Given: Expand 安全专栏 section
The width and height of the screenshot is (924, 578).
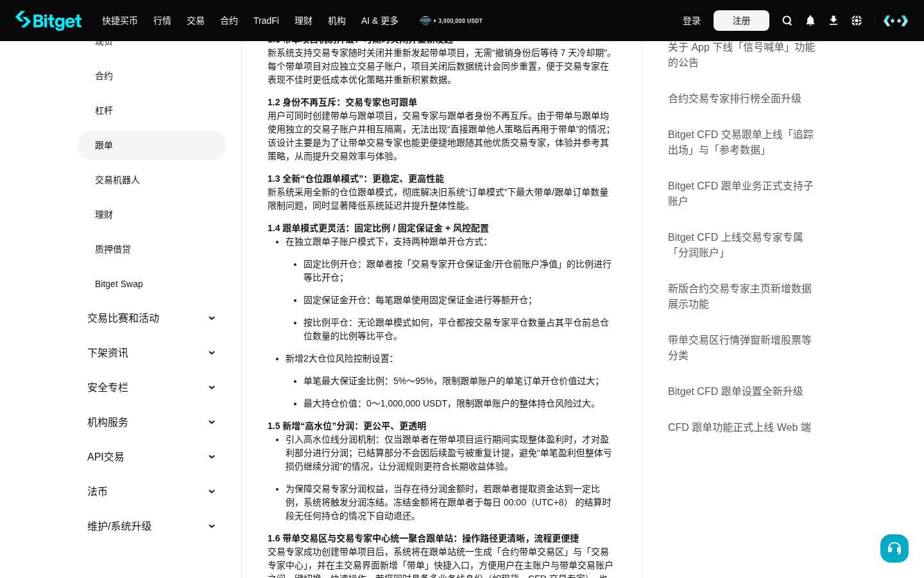Looking at the screenshot, I should coord(151,387).
